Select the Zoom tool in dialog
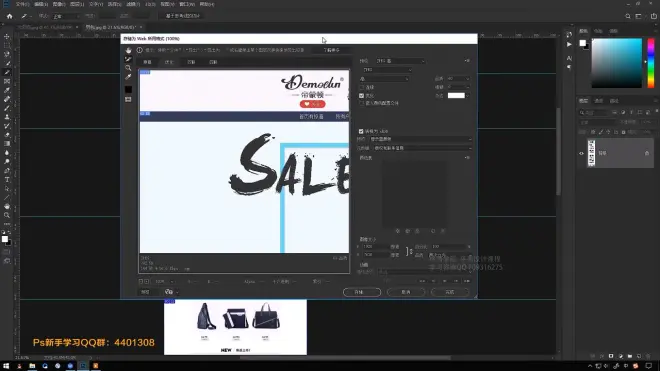Viewport: 660px width, 371px height. (128, 68)
